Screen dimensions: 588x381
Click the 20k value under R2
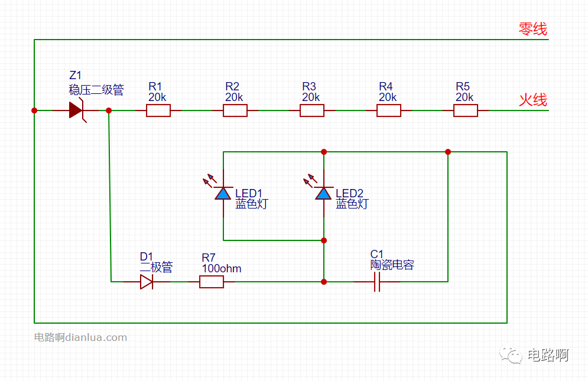tap(234, 97)
